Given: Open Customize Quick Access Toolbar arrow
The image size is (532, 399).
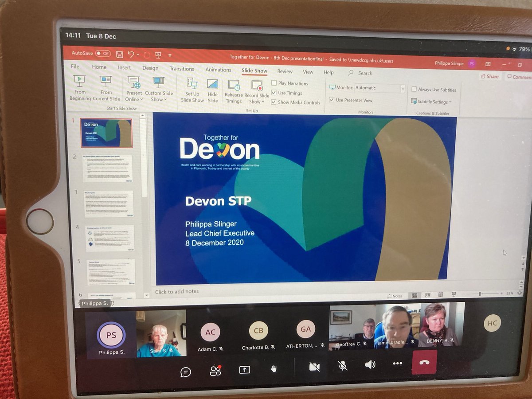Looking at the screenshot, I should (169, 56).
